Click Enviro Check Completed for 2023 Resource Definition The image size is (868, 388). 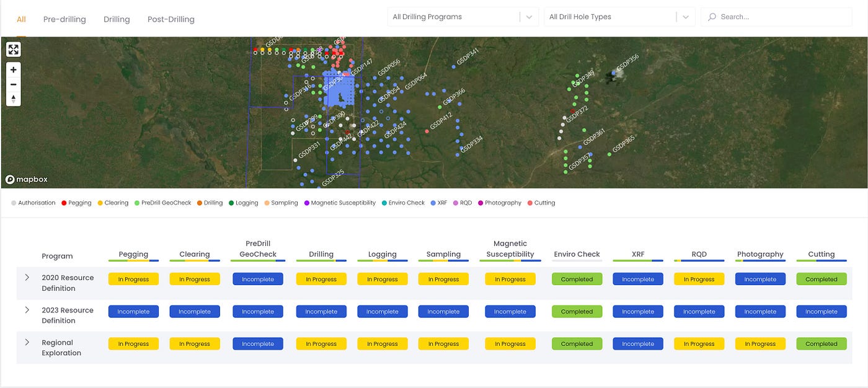click(577, 312)
